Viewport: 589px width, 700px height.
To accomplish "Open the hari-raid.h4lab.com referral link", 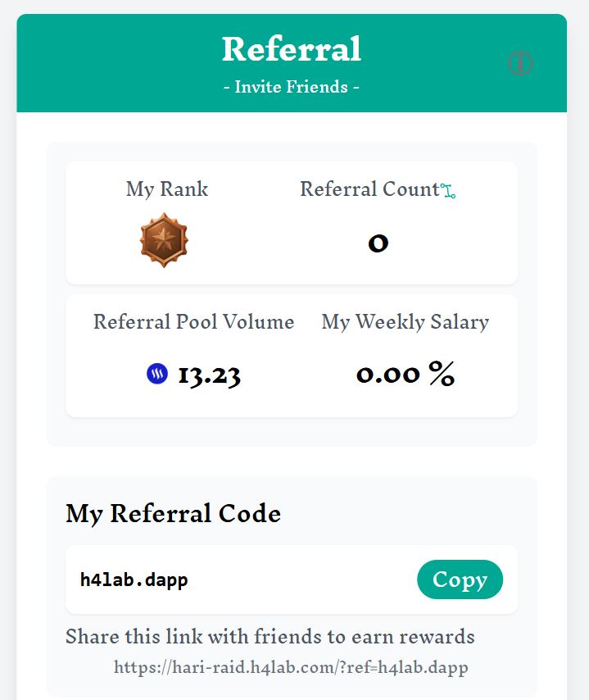I will tap(291, 667).
